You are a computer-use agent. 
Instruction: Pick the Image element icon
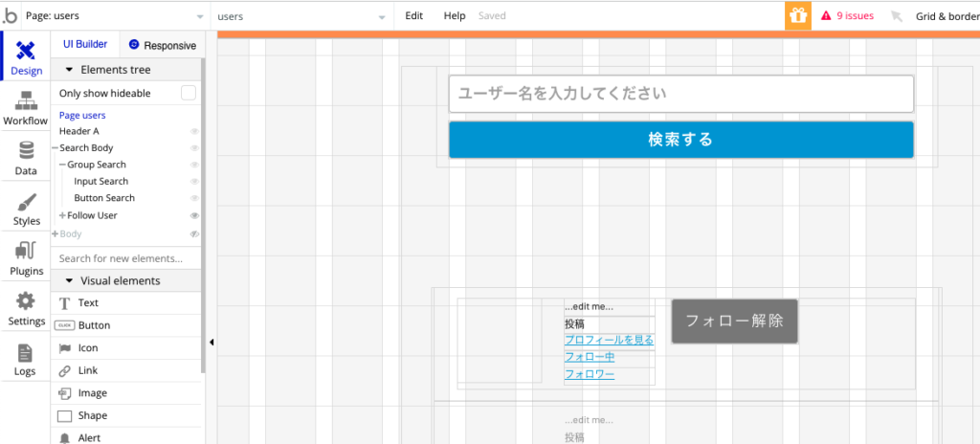pyautogui.click(x=64, y=393)
